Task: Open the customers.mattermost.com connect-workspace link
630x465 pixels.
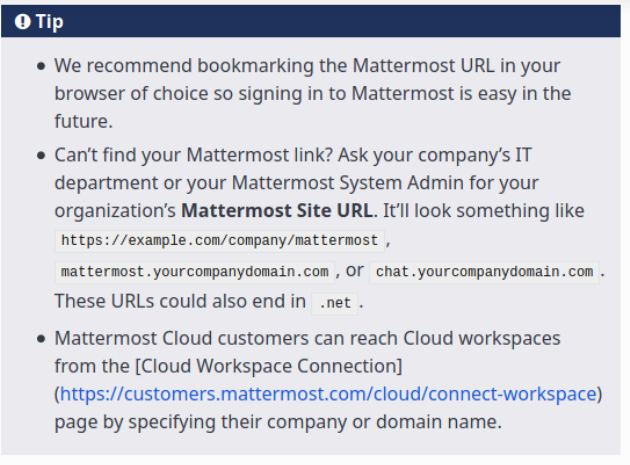Action: point(328,394)
